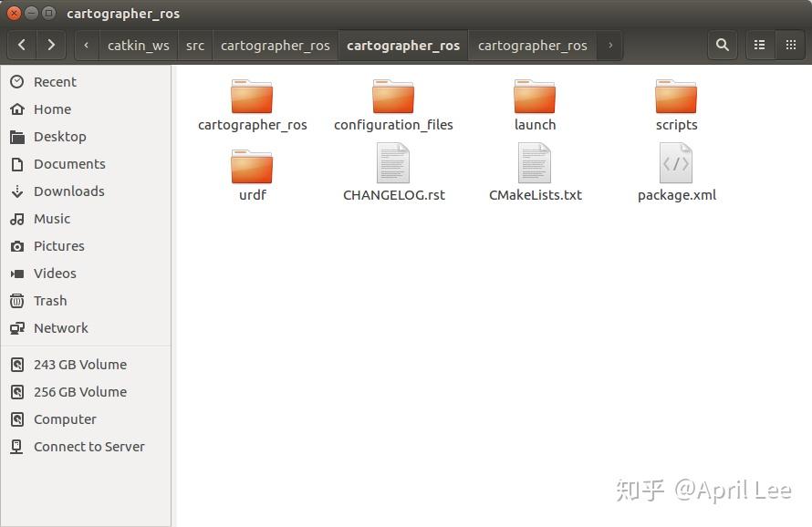This screenshot has width=812, height=527.
Task: Open the configuration_files folder
Action: point(393,100)
